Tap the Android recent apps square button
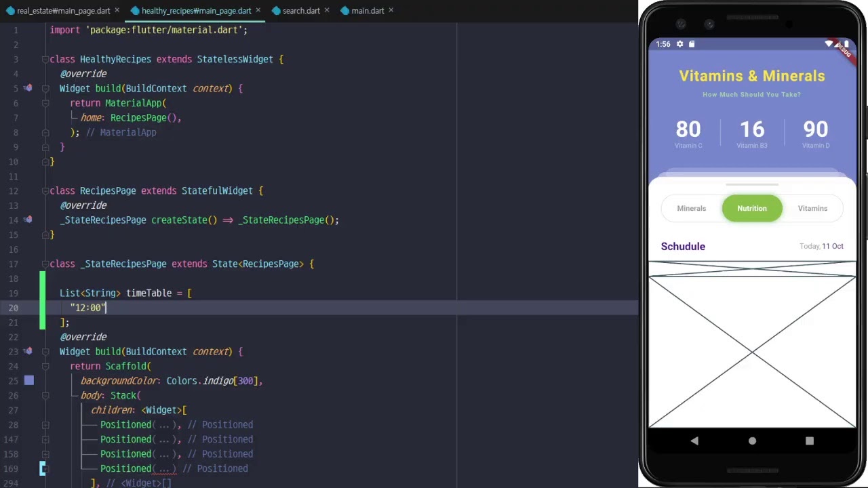Viewport: 868px width, 488px height. click(x=809, y=441)
